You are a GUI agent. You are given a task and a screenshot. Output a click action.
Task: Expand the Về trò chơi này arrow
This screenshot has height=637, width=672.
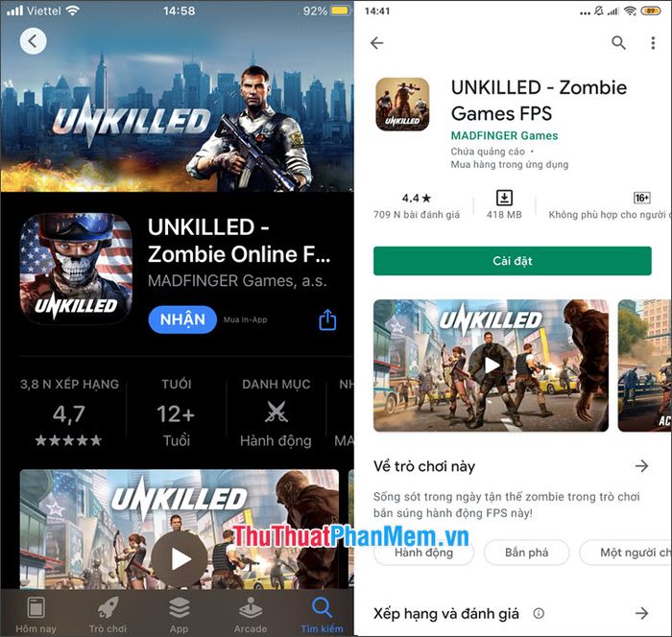click(x=641, y=465)
